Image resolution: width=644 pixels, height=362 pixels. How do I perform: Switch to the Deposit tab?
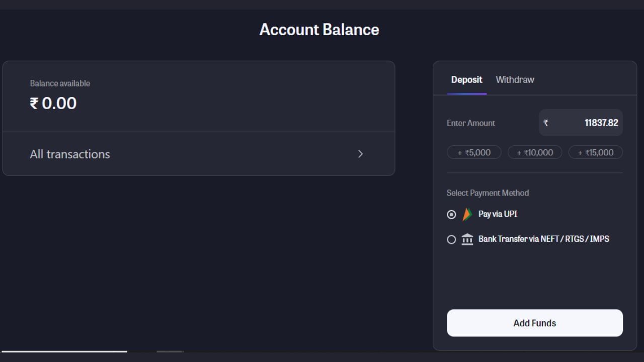[x=466, y=79]
